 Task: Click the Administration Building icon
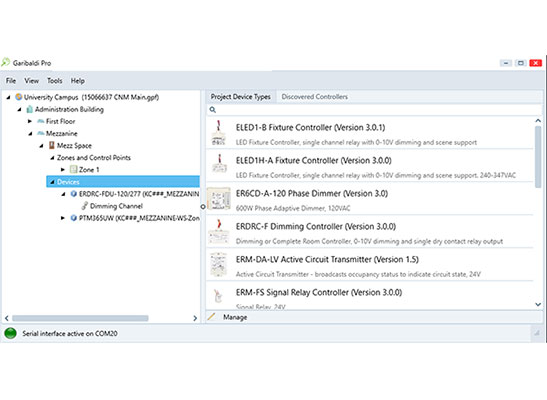(x=30, y=109)
